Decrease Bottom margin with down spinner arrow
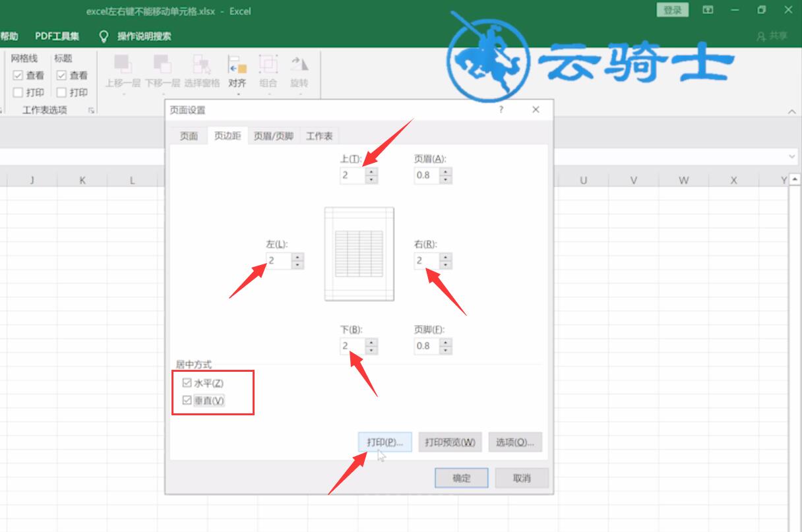The height and width of the screenshot is (532, 802). click(x=371, y=349)
